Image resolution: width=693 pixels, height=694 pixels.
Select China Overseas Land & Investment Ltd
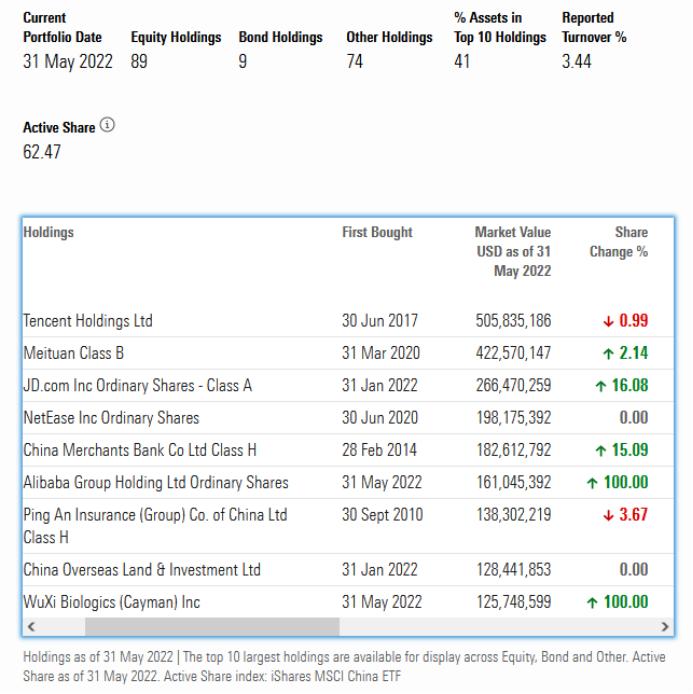tap(142, 570)
